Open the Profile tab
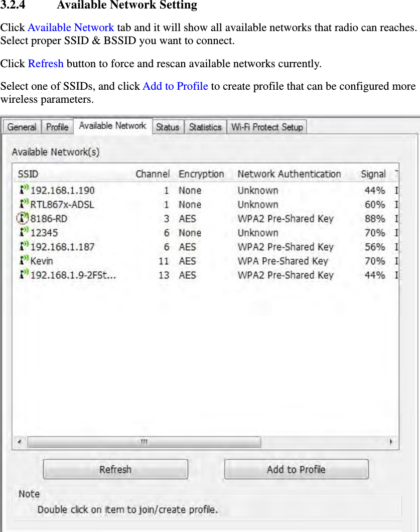This screenshot has height=532, width=420. (57, 127)
